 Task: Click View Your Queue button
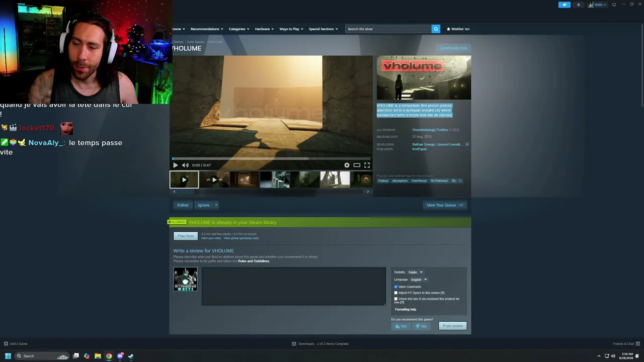tap(445, 205)
